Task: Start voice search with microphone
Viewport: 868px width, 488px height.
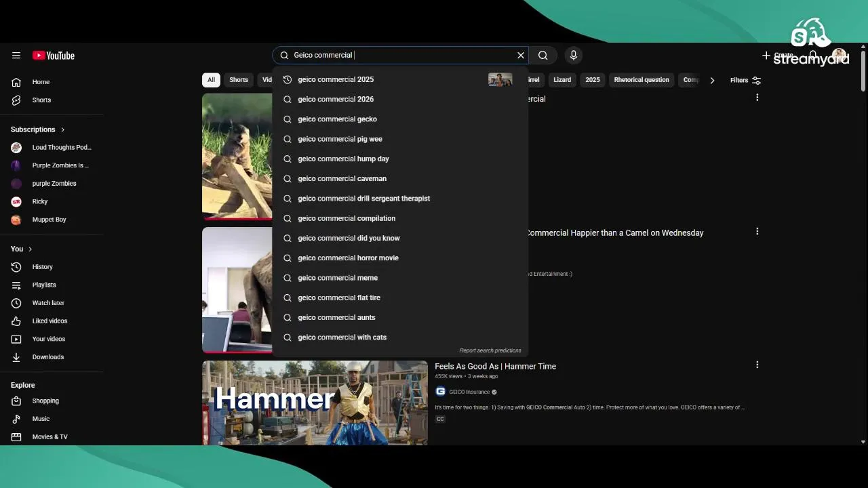Action: point(574,56)
